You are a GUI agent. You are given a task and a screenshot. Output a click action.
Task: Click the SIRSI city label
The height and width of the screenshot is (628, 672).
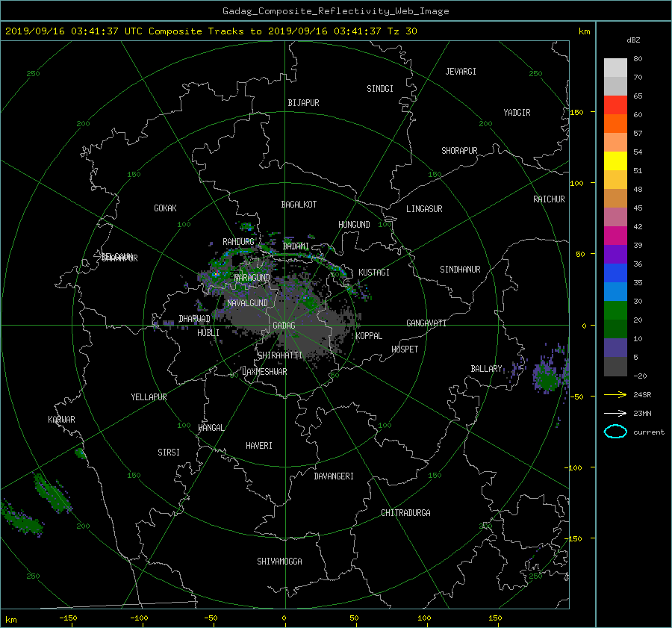tap(169, 453)
